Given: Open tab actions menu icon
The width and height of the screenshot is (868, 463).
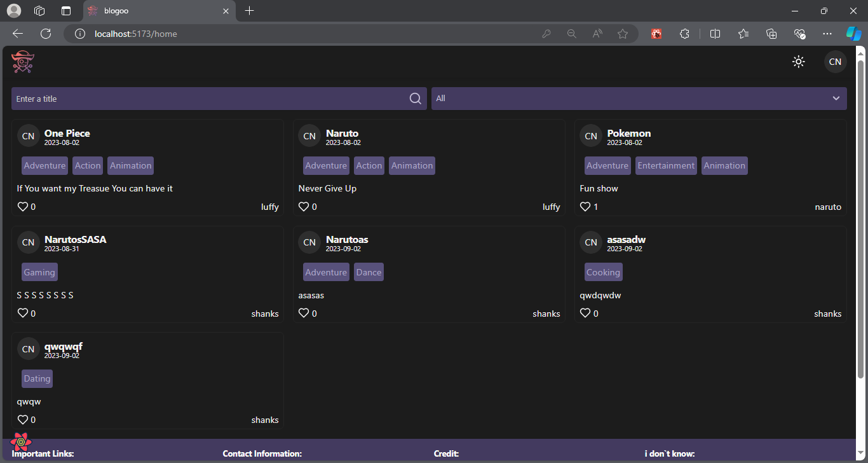Looking at the screenshot, I should pos(65,11).
